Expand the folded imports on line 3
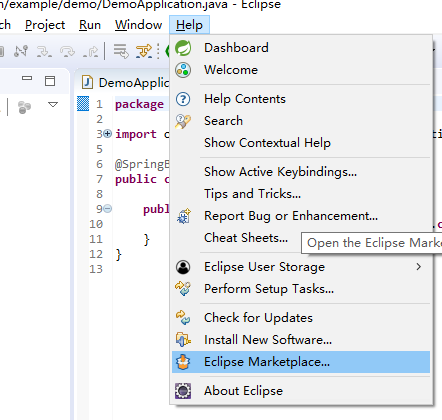The image size is (442, 420). tap(107, 134)
